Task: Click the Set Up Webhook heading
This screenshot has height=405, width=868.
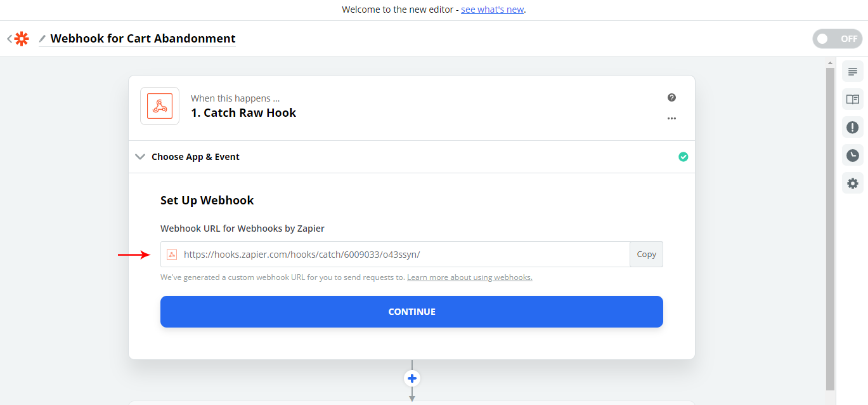Action: coord(207,201)
